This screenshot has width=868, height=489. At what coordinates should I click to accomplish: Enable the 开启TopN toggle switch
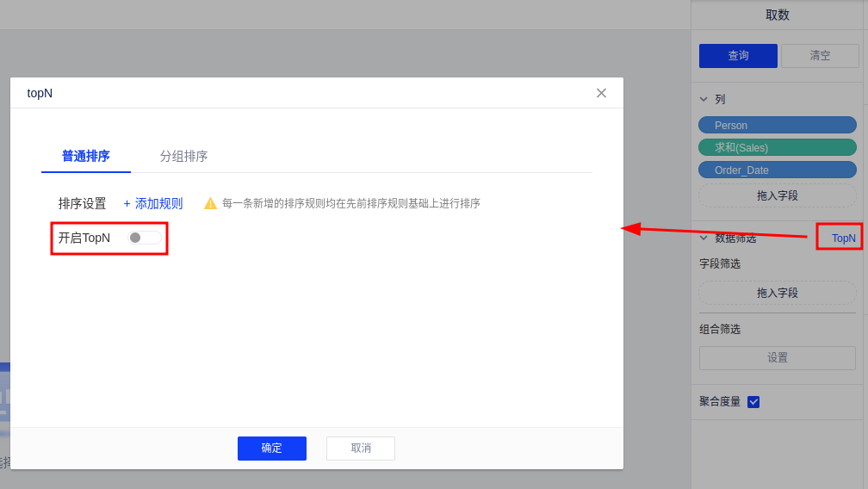pos(144,238)
